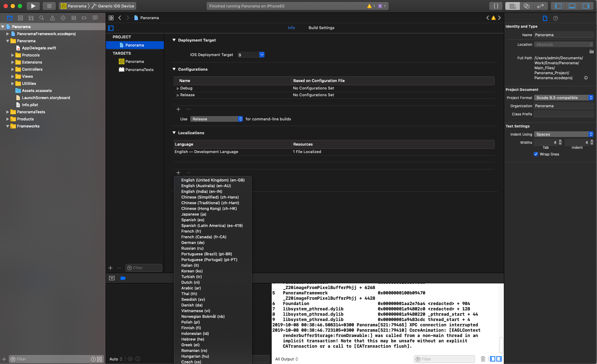Open the All Output selector
597x364 pixels.
pos(287,359)
